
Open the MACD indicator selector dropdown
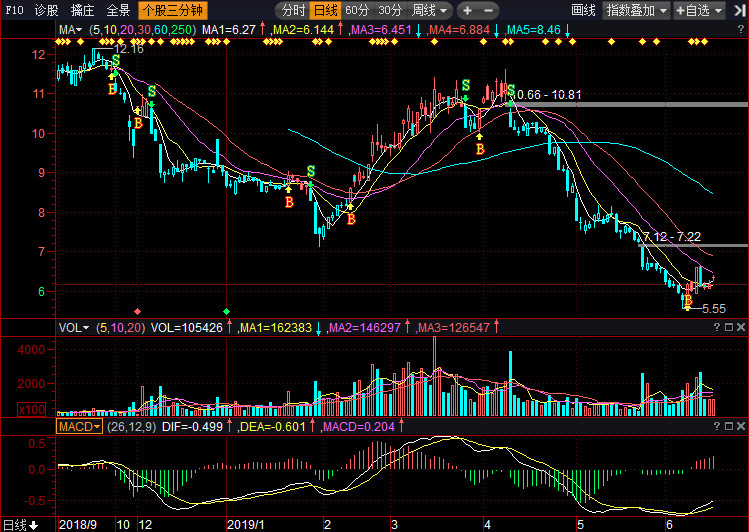(x=82, y=426)
